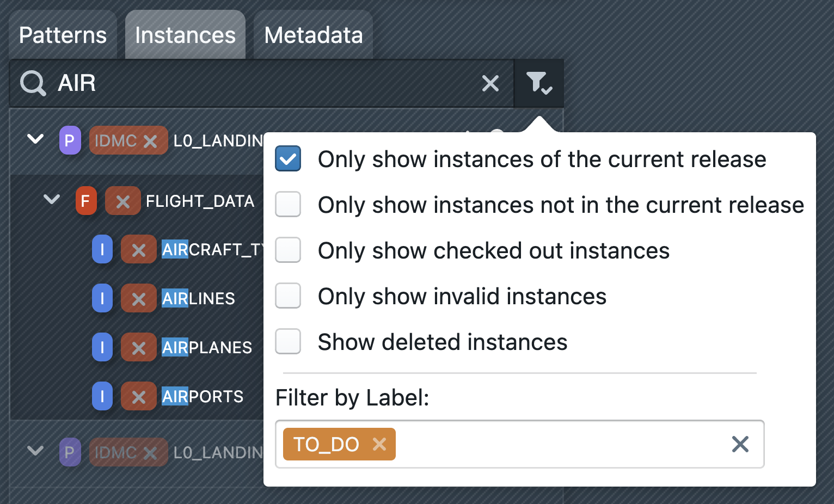Viewport: 834px width, 504px height.
Task: Collapse the FLIGHT_DATA folder
Action: [x=52, y=200]
